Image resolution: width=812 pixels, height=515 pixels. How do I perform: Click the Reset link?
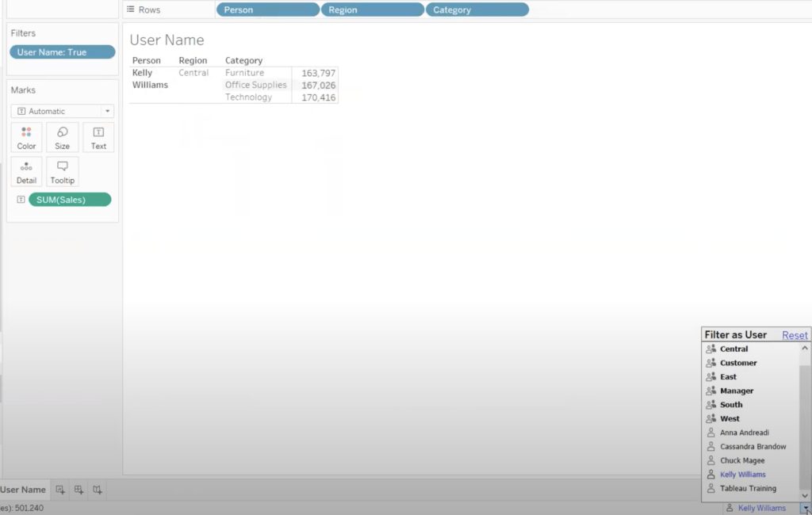click(x=795, y=335)
